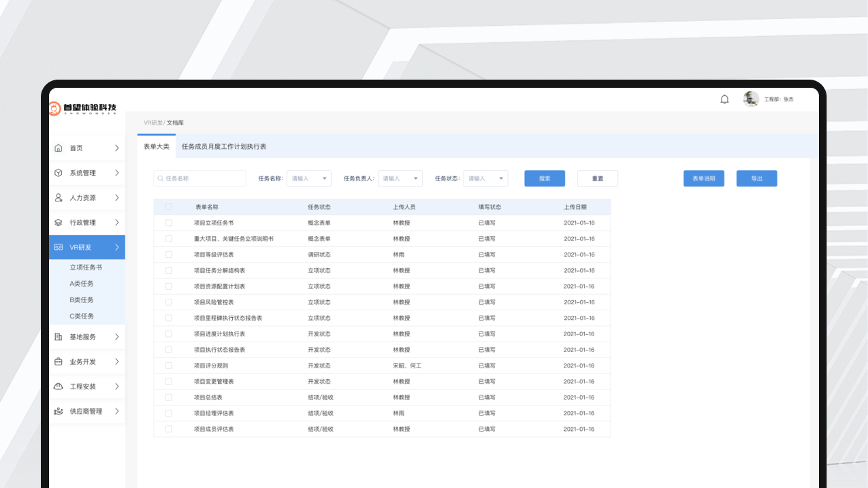Open the user avatar profile picture
The height and width of the screenshot is (488, 868).
(x=751, y=99)
